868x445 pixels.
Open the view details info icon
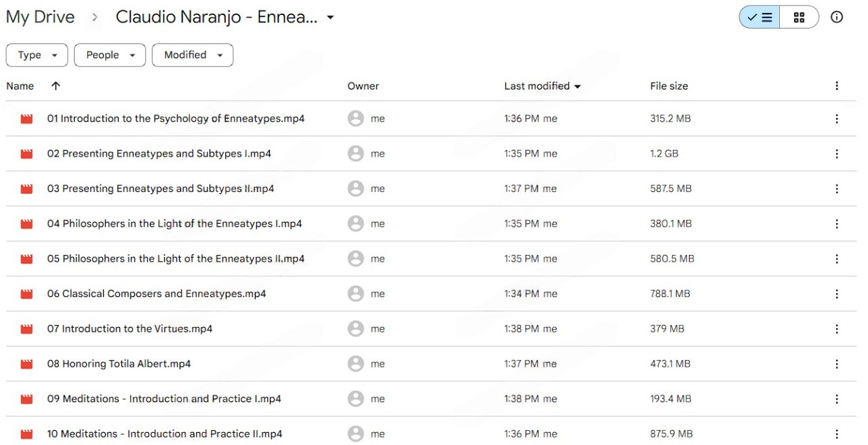tap(837, 18)
